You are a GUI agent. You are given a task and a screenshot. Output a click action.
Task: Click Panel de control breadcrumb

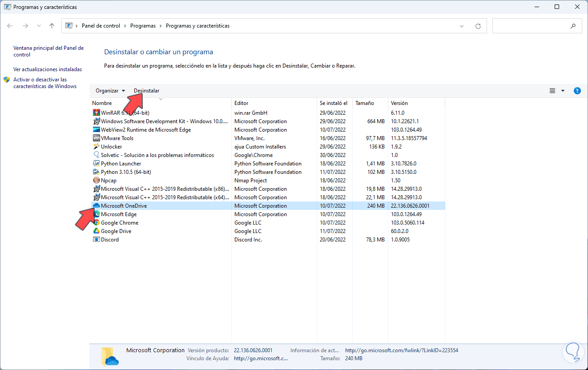(x=101, y=26)
